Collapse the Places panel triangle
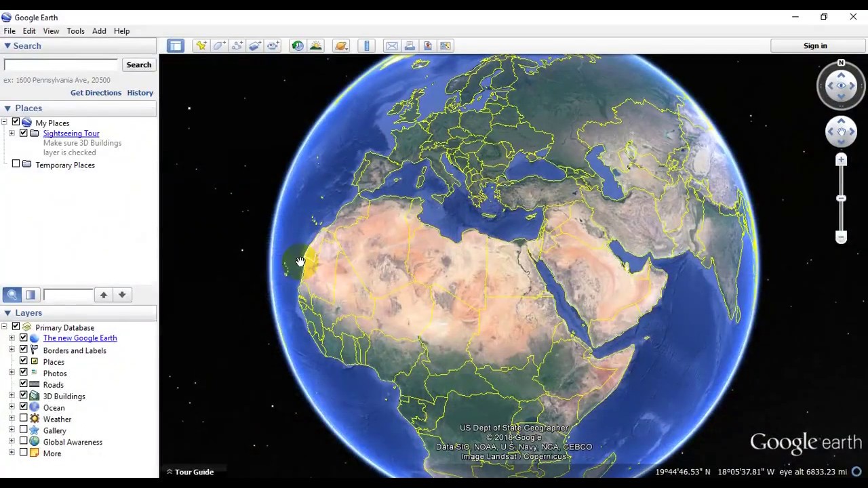This screenshot has height=488, width=868. point(7,108)
